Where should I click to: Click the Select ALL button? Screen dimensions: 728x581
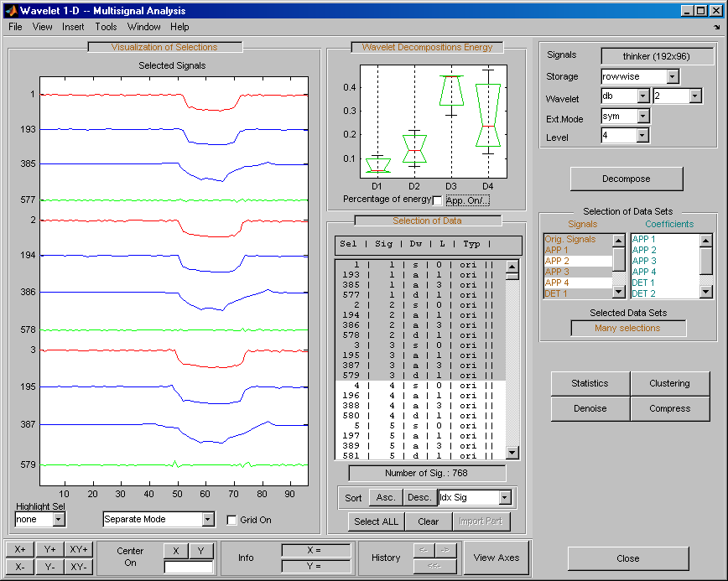pyautogui.click(x=377, y=521)
